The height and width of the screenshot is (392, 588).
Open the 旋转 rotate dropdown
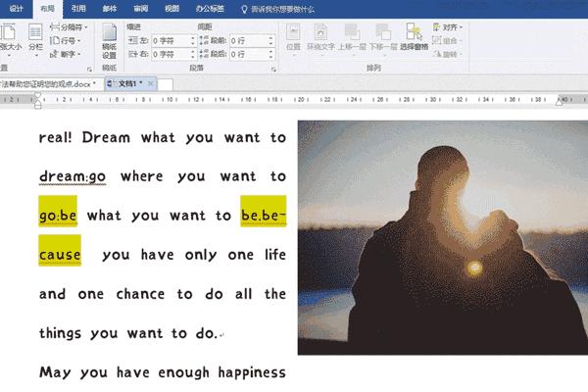pyautogui.click(x=447, y=54)
